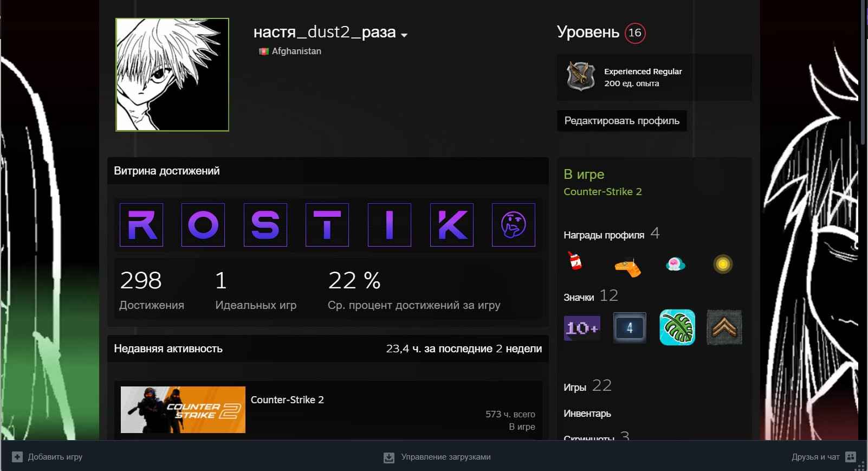Image resolution: width=868 pixels, height=471 pixels.
Task: Click the Уровень 16 level indicator
Action: (x=601, y=33)
